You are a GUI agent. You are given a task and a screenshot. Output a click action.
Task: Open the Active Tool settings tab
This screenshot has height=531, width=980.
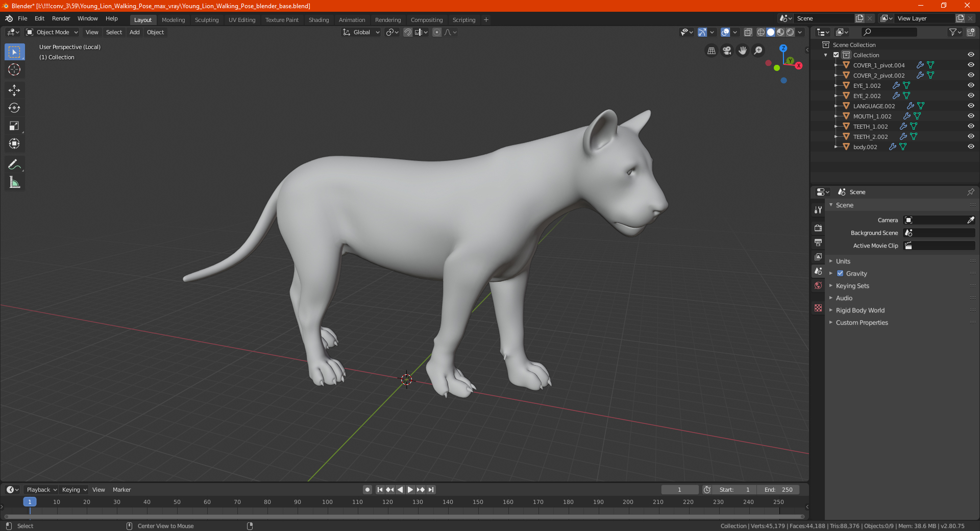pyautogui.click(x=818, y=209)
